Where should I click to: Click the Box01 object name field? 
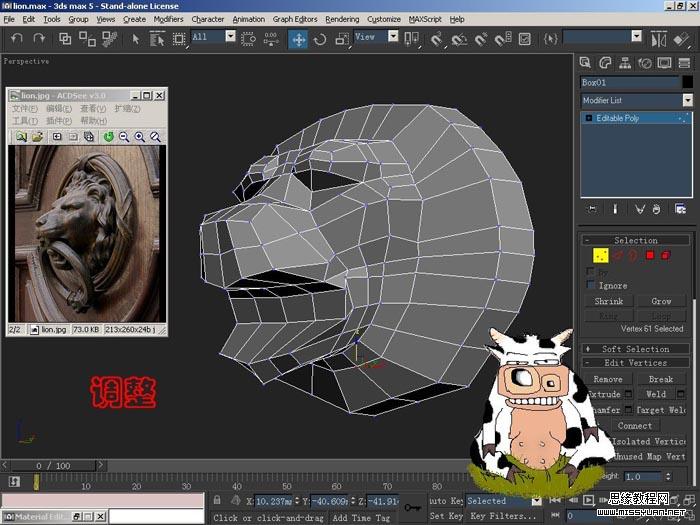[x=630, y=82]
